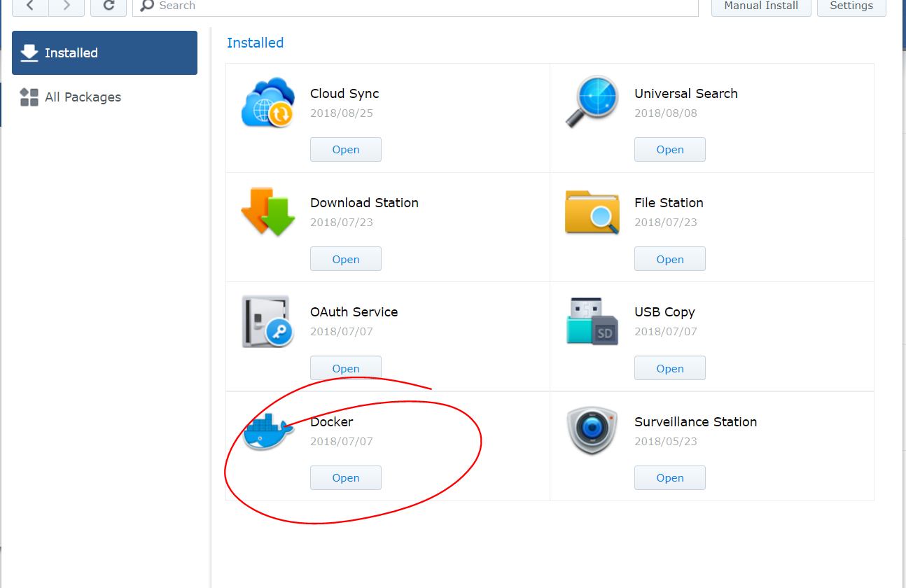Click the OAuth Service title text
The width and height of the screenshot is (906, 588).
tap(354, 312)
